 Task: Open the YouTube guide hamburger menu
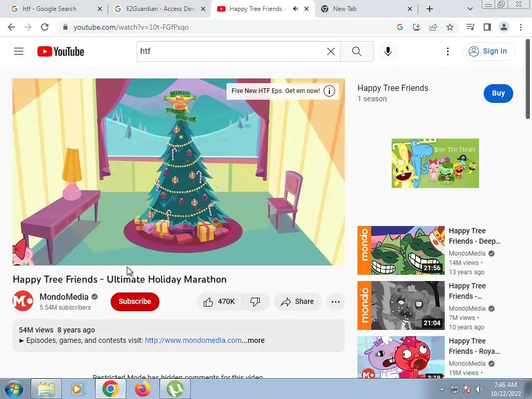(x=19, y=51)
